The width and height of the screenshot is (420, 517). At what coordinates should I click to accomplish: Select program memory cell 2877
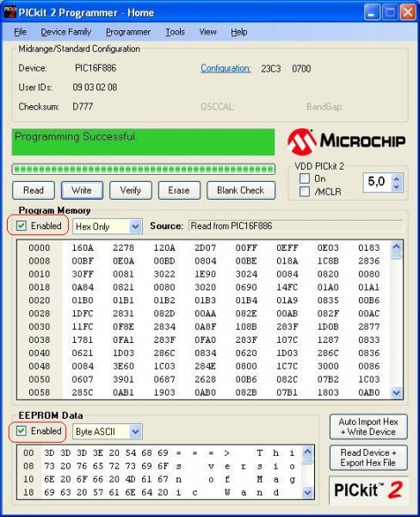pos(369,327)
